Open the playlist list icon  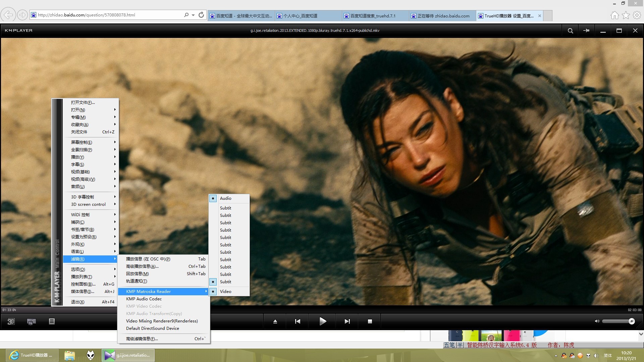coord(52,321)
